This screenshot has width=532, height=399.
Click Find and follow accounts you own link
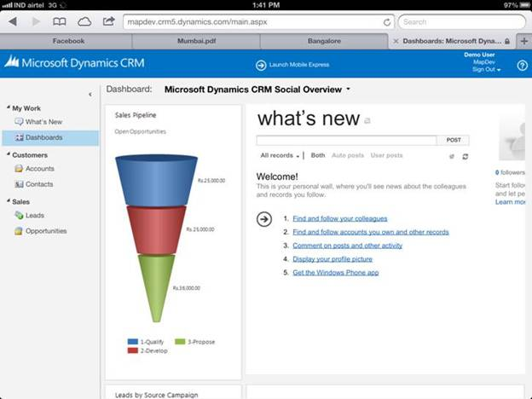pyautogui.click(x=371, y=233)
